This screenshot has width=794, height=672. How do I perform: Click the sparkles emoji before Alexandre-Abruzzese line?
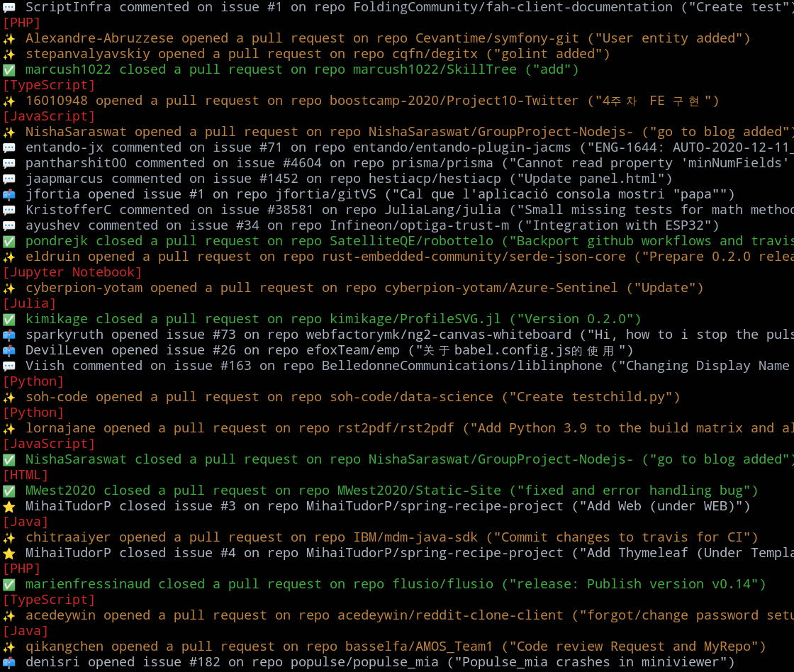tap(9, 38)
